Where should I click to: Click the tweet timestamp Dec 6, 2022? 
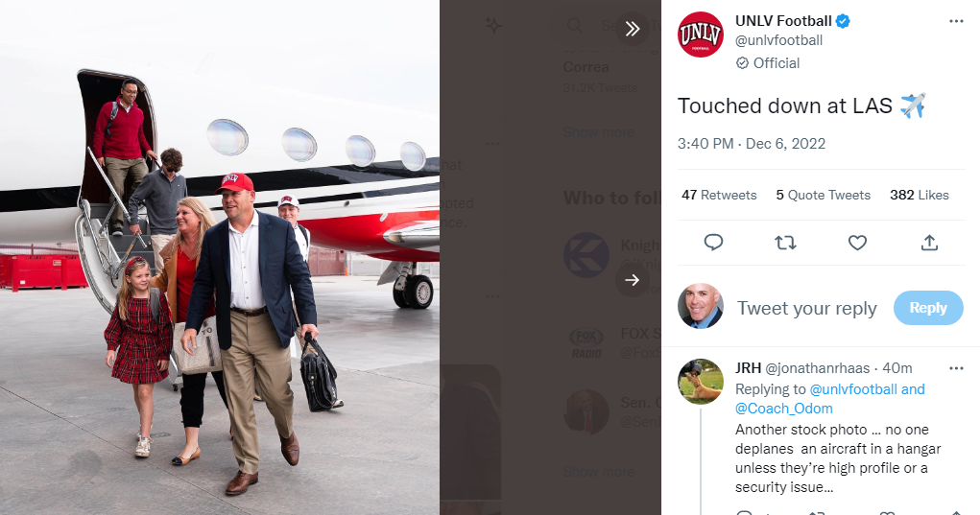(752, 144)
